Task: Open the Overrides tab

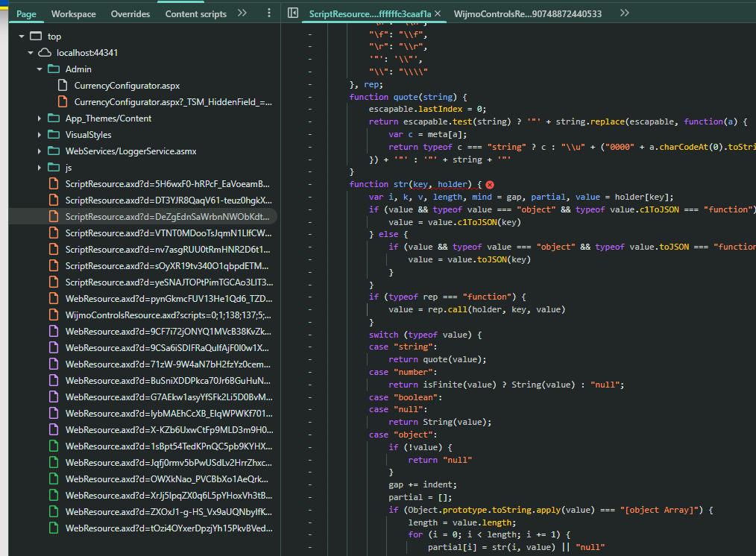Action: [130, 13]
